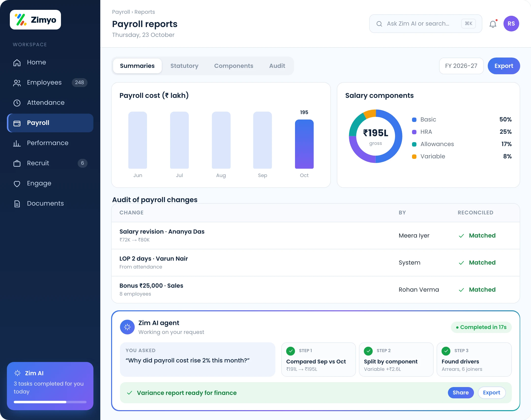Open Performance in the sidebar
The width and height of the screenshot is (531, 420).
(50, 143)
